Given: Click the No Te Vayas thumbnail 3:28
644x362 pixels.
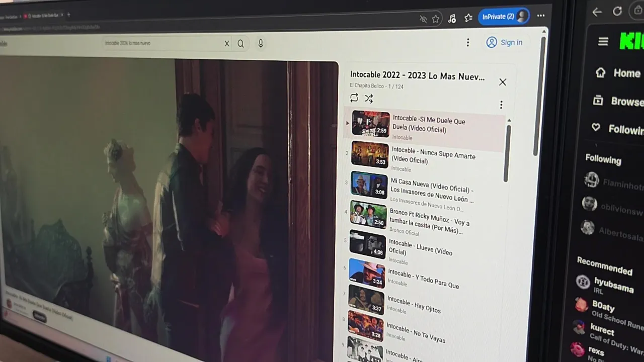Looking at the screenshot, I should click(365, 326).
